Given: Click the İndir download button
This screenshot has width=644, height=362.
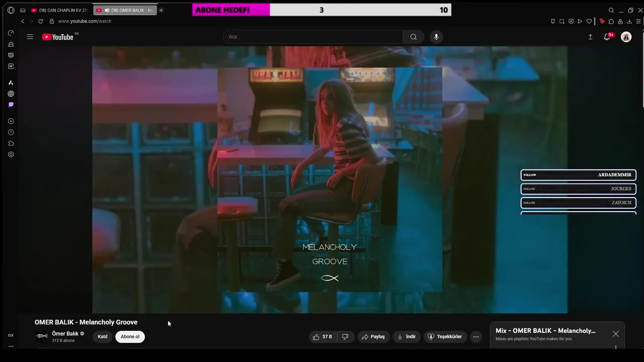Looking at the screenshot, I should tap(407, 337).
